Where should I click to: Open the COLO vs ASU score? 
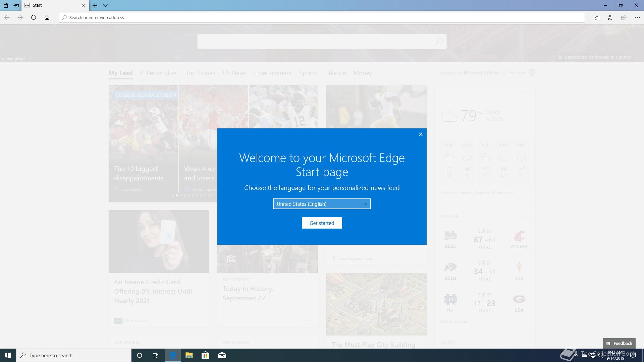click(484, 271)
